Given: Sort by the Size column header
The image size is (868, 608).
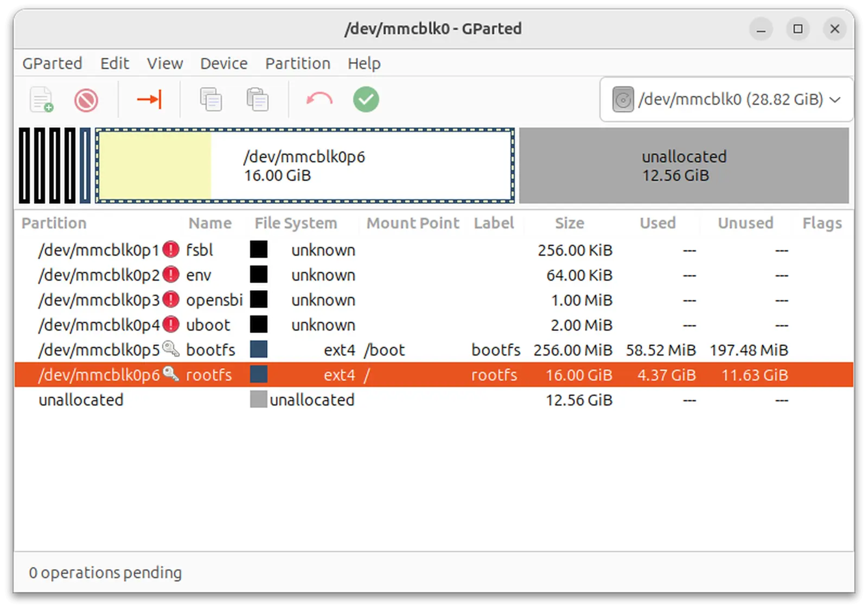Looking at the screenshot, I should tap(569, 223).
